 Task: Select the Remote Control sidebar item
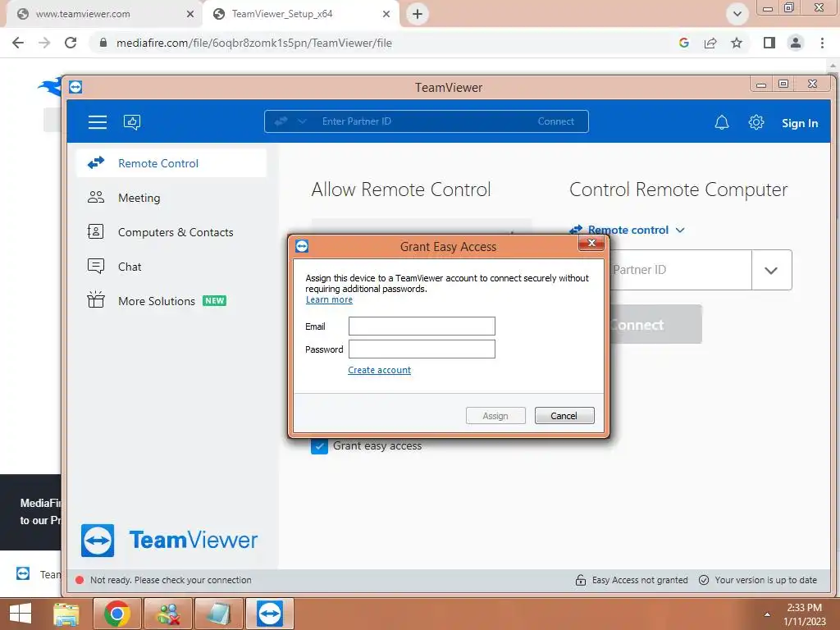click(171, 163)
